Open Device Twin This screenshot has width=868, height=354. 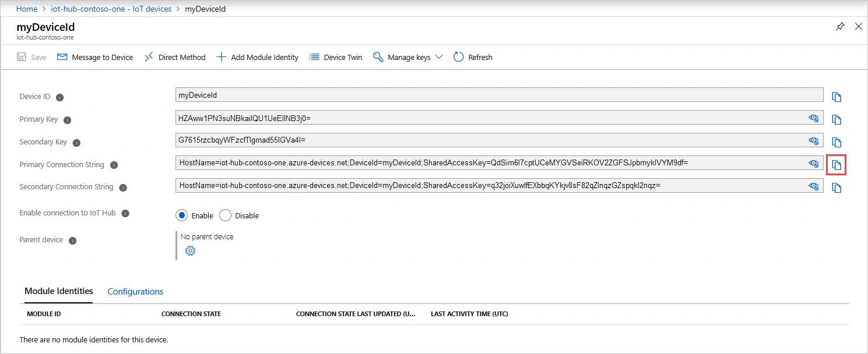coord(336,57)
